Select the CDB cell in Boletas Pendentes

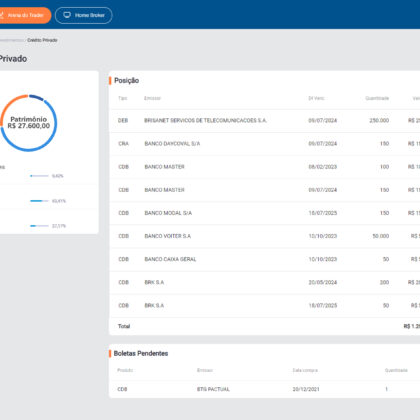(122, 389)
